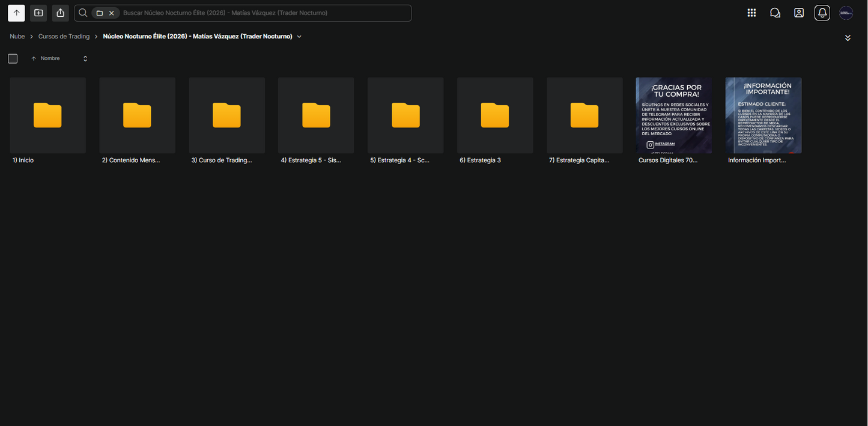Click the Nombre sort column header

click(50, 58)
